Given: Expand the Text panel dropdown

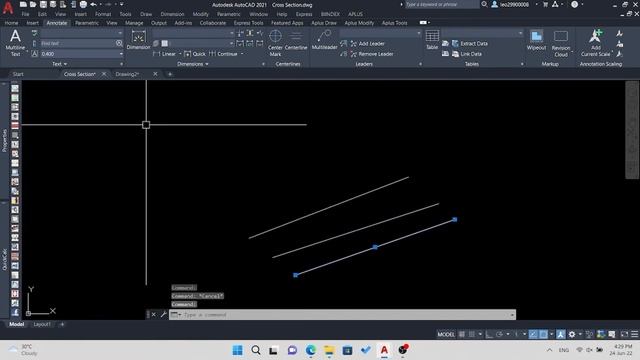Looking at the screenshot, I should point(60,64).
